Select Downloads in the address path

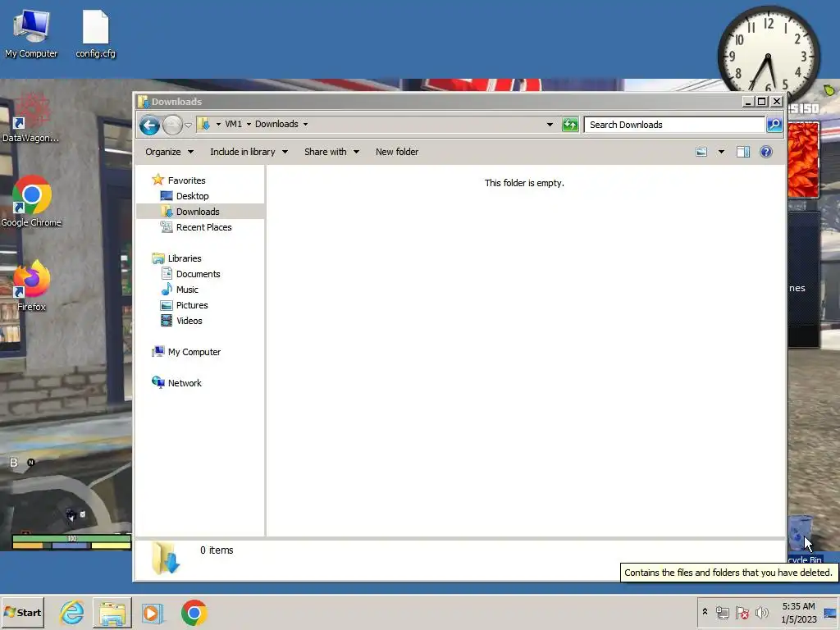(276, 125)
